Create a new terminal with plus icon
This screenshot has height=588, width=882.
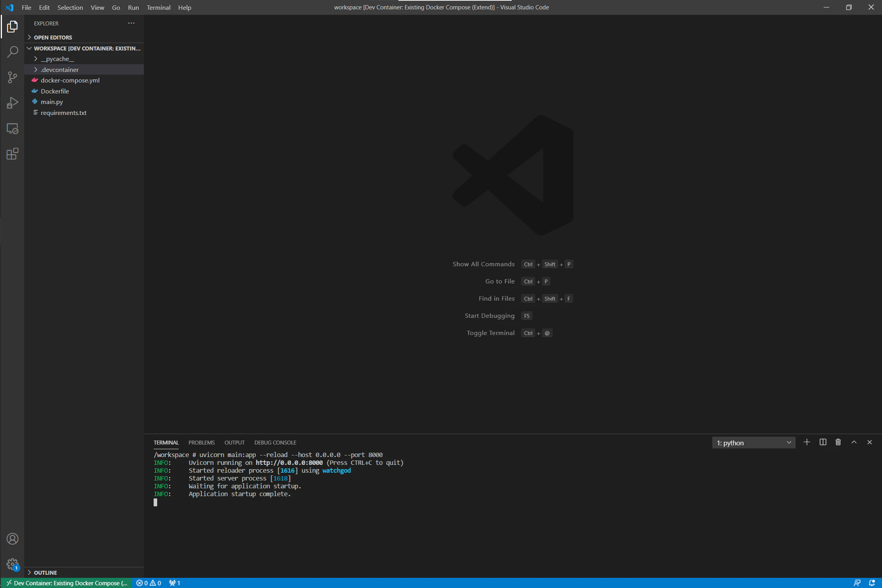coord(807,442)
